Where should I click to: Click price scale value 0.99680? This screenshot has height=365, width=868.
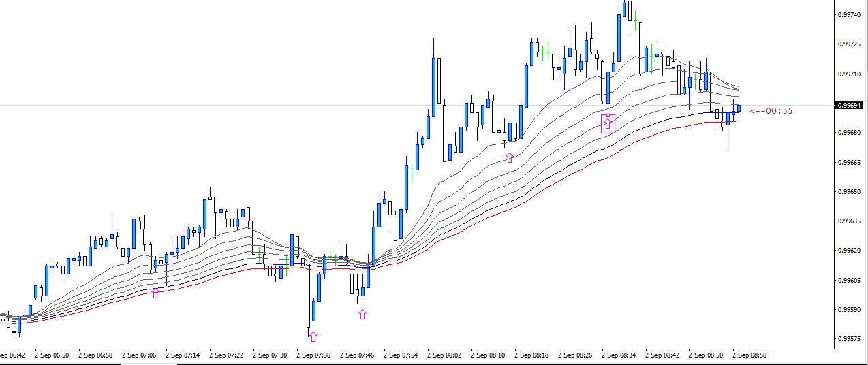coord(849,133)
